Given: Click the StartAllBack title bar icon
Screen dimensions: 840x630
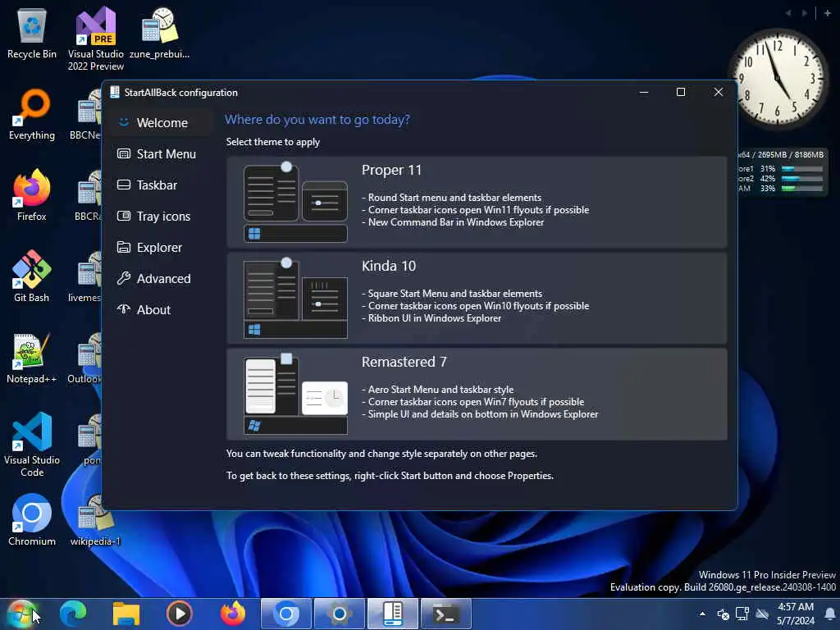Looking at the screenshot, I should coord(115,92).
